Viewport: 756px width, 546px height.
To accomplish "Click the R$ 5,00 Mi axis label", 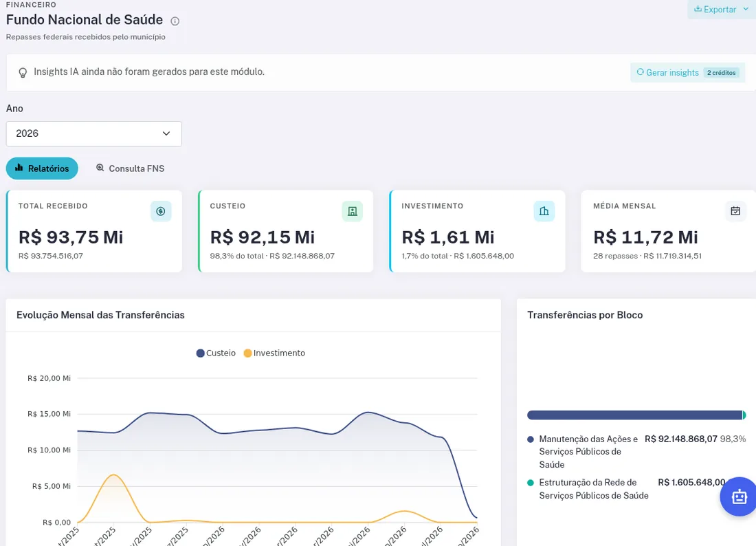I will (52, 487).
